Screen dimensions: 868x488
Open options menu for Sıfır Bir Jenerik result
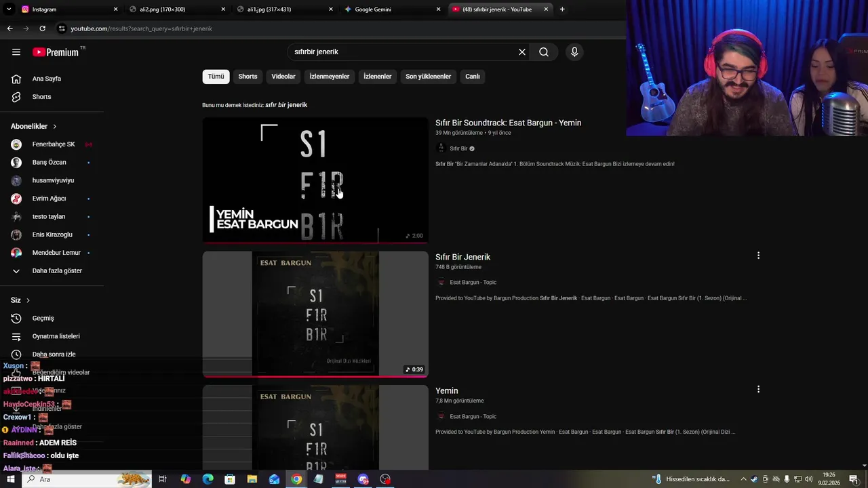click(758, 256)
